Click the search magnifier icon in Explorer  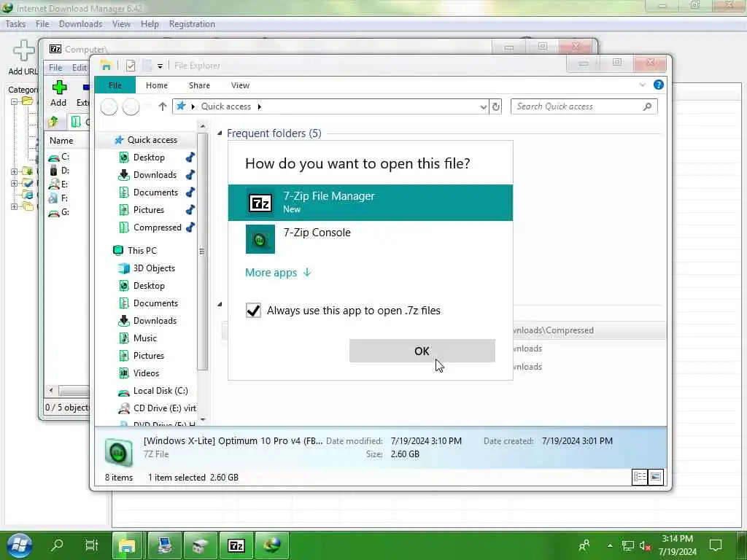(647, 106)
